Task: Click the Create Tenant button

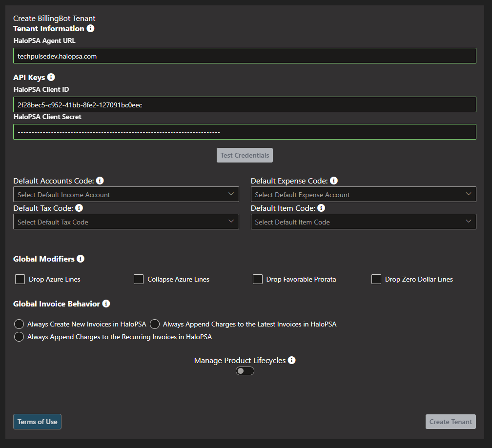Action: (x=451, y=422)
